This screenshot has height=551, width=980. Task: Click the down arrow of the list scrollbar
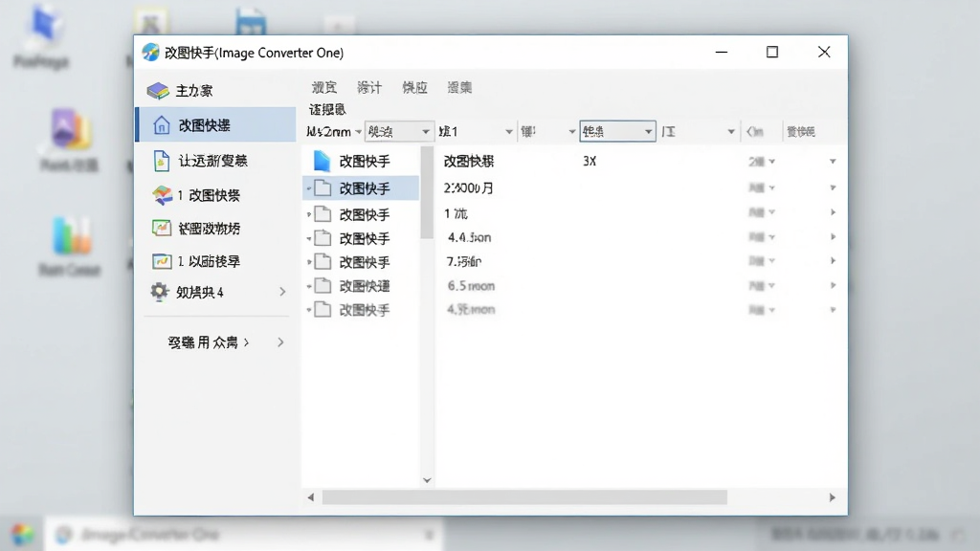427,480
